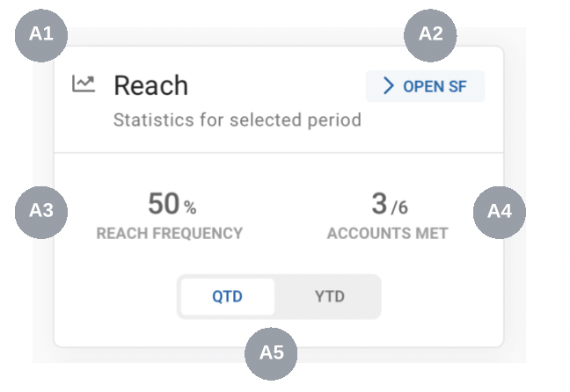Click the grey QTD/YTD segmented control background
This screenshot has height=392, width=570.
click(375, 296)
